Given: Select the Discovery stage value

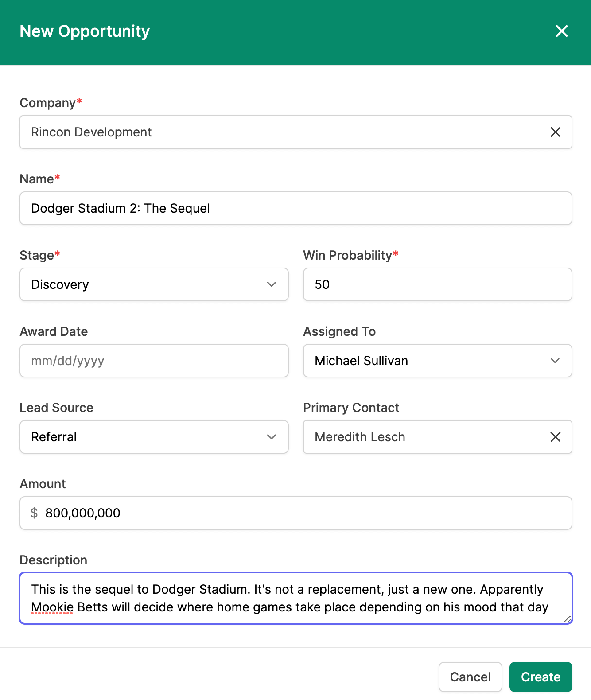Looking at the screenshot, I should (60, 284).
